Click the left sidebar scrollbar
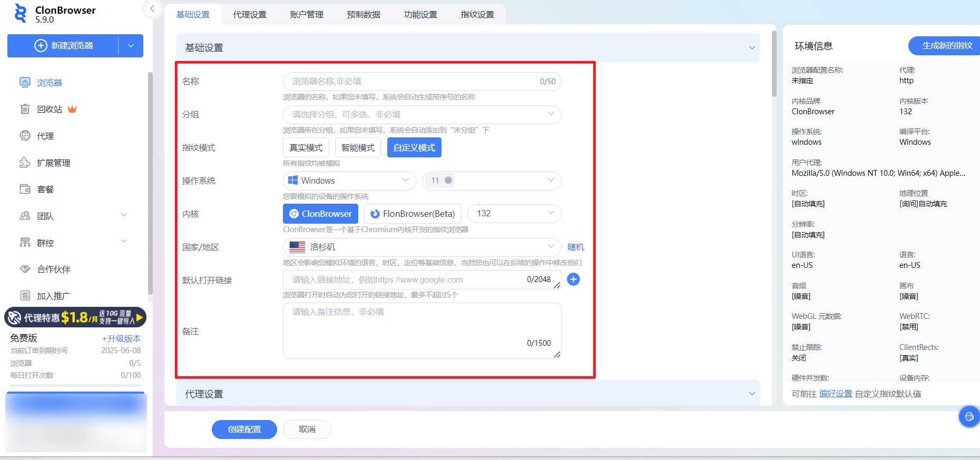Viewport: 980px width, 460px height. [150, 183]
